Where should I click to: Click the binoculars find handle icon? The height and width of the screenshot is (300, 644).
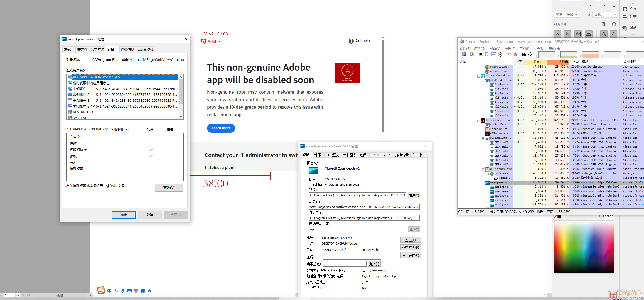click(523, 54)
